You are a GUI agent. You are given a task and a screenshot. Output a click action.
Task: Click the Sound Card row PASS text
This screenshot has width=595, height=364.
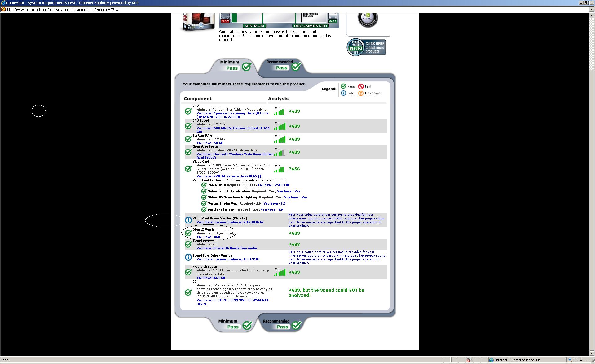(294, 245)
